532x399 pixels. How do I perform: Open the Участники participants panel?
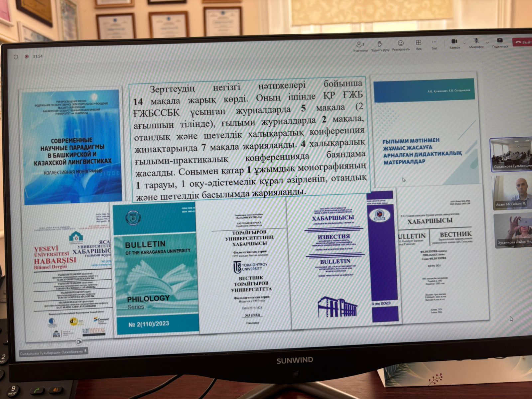pos(360,45)
